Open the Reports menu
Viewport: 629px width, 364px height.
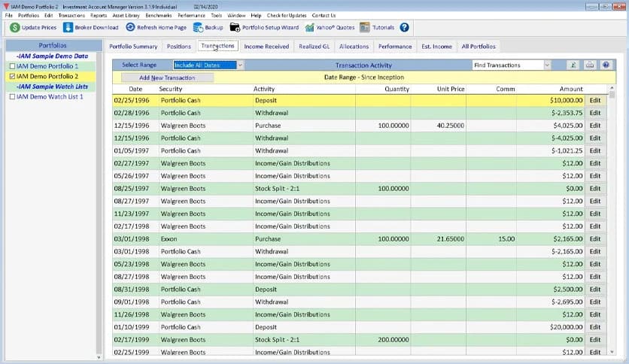click(x=99, y=15)
